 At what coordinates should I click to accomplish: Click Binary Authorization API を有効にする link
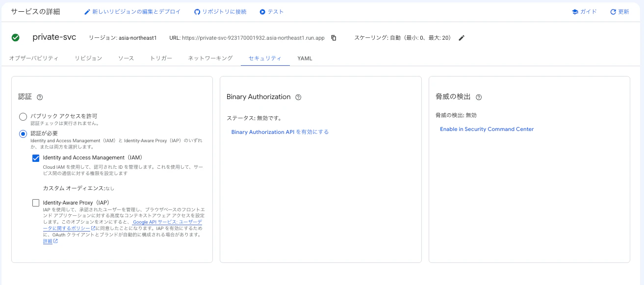click(x=280, y=132)
